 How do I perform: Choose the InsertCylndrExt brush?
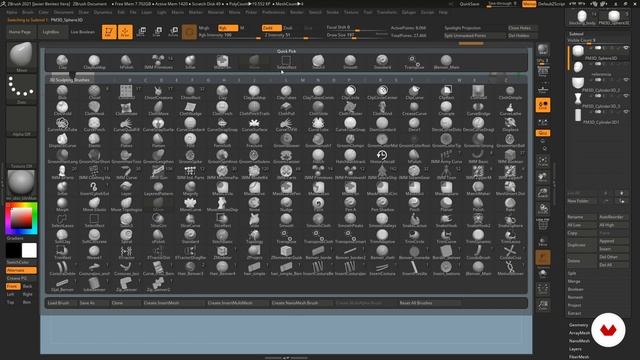coord(94,188)
